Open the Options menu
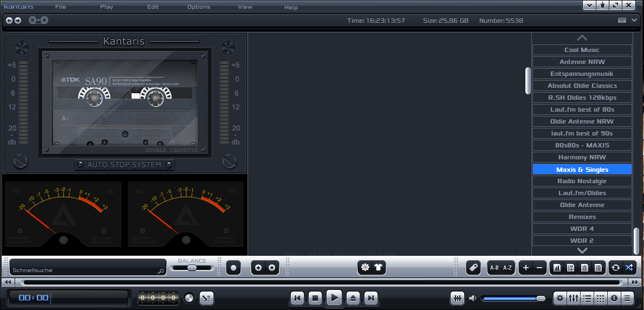Screen dimensions: 644x310 coord(199,7)
